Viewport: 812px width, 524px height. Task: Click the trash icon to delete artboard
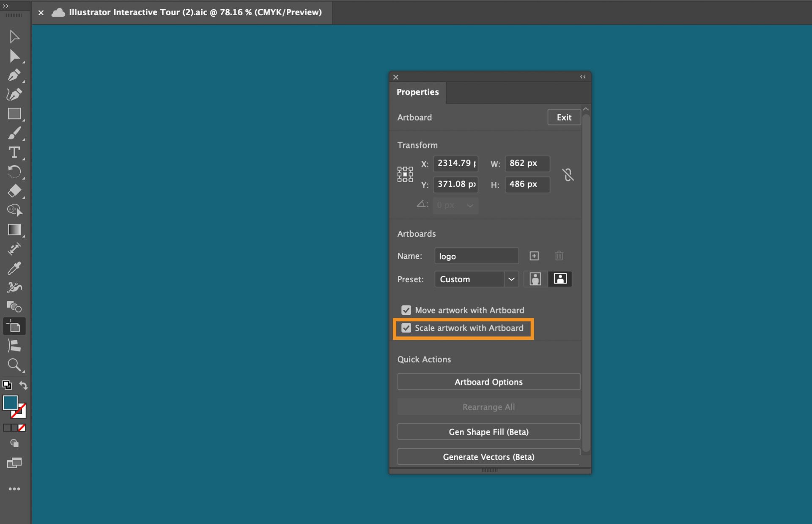point(559,256)
